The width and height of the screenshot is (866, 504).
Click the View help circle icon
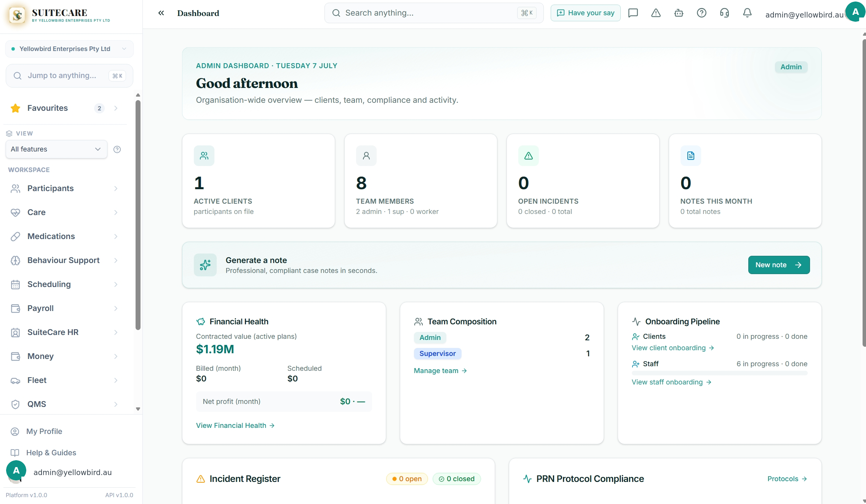click(x=117, y=149)
